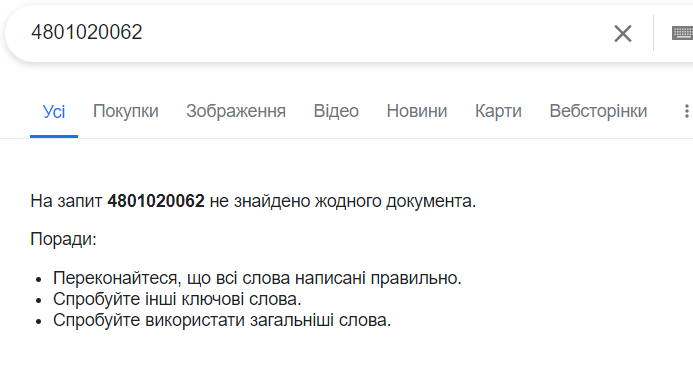
Task: Click the Поради: heading text
Action: click(x=63, y=239)
